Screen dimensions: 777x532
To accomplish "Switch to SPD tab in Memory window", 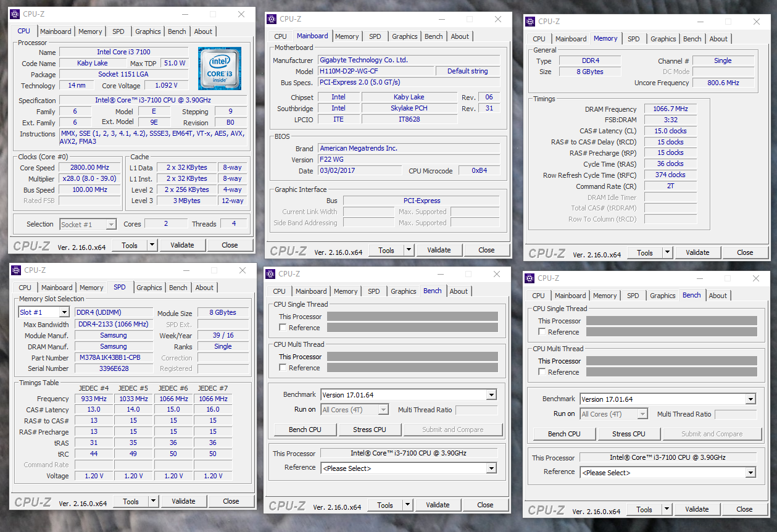I will click(634, 39).
